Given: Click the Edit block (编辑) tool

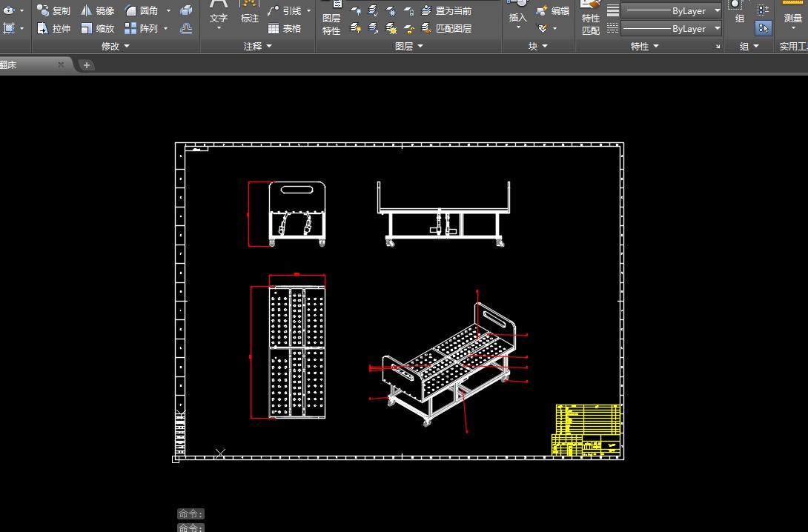Looking at the screenshot, I should point(553,10).
